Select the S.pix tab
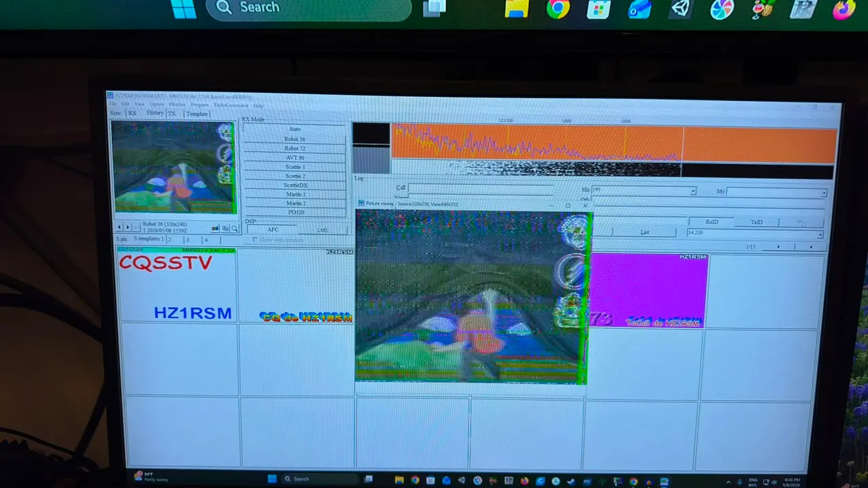This screenshot has height=488, width=868. [x=121, y=239]
